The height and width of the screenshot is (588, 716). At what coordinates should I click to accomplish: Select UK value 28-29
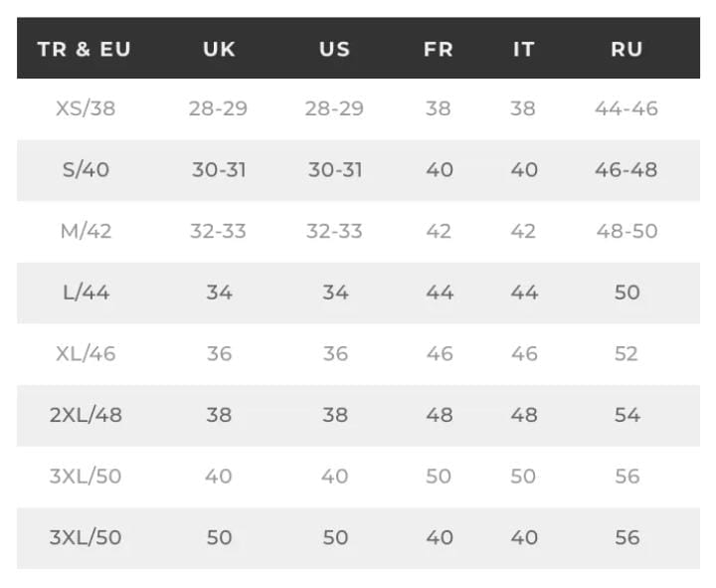click(218, 108)
